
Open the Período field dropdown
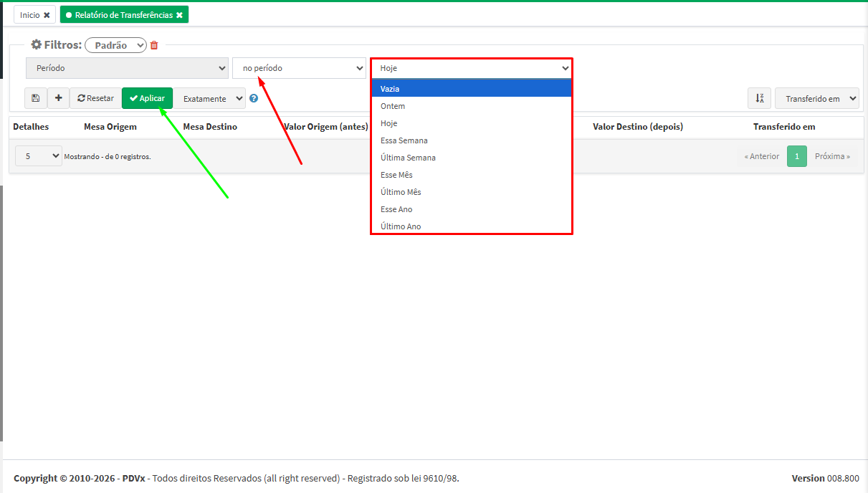point(127,68)
